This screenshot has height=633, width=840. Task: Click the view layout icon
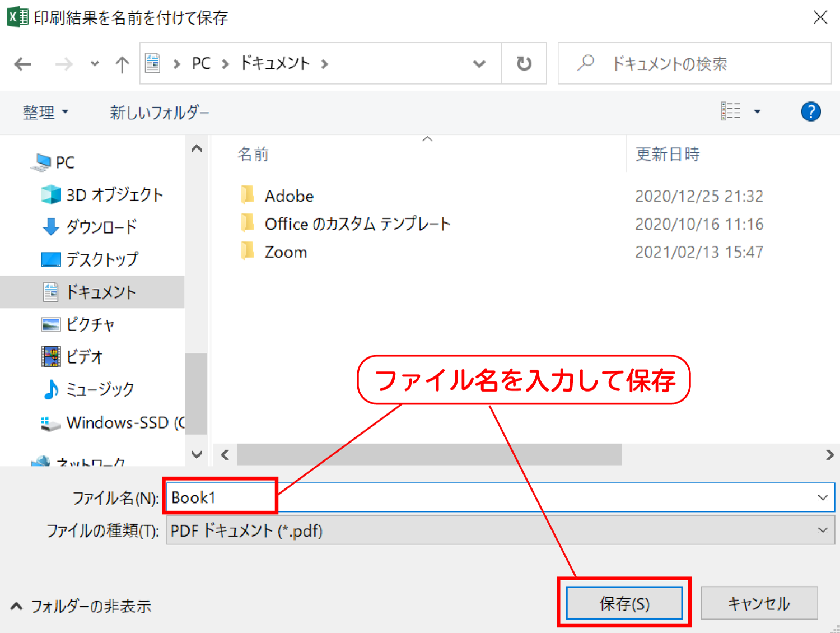pyautogui.click(x=730, y=111)
